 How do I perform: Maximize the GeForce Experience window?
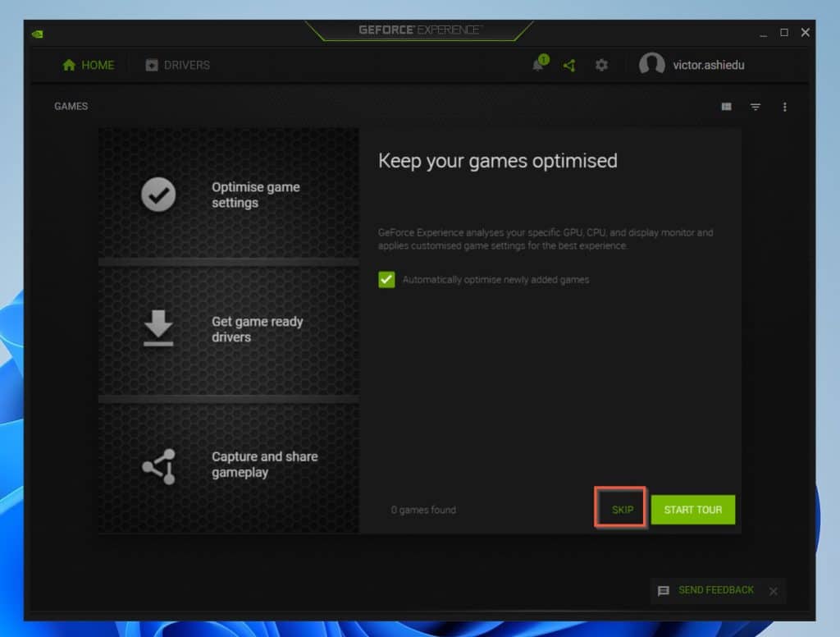pyautogui.click(x=783, y=33)
